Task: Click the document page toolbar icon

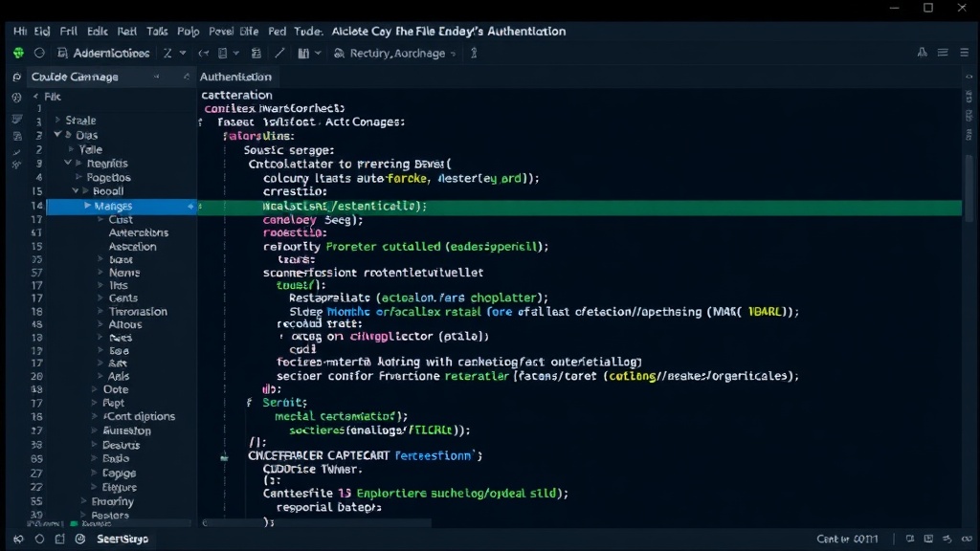Action: click(222, 54)
